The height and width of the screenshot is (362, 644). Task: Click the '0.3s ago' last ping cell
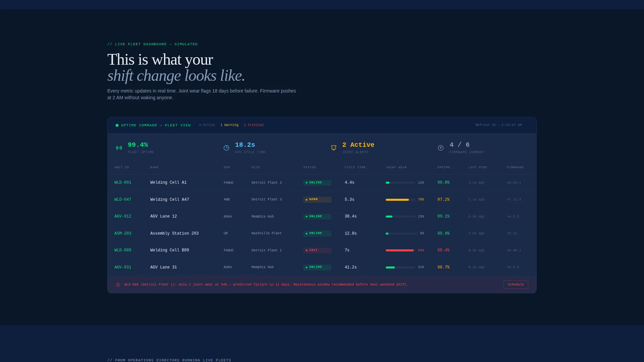[477, 267]
